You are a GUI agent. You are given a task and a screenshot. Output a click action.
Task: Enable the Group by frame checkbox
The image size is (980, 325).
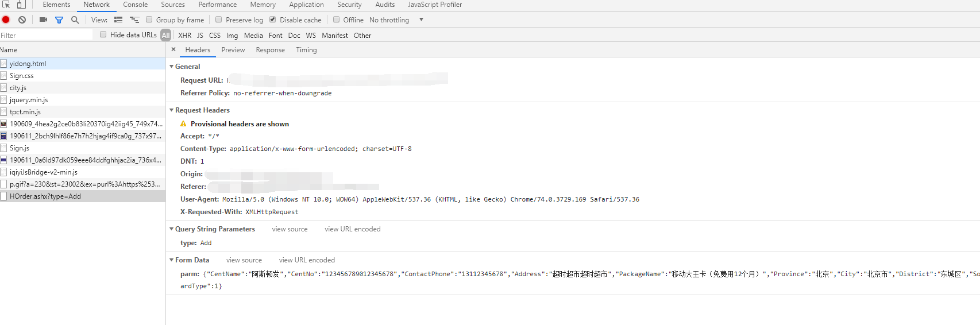click(x=149, y=20)
